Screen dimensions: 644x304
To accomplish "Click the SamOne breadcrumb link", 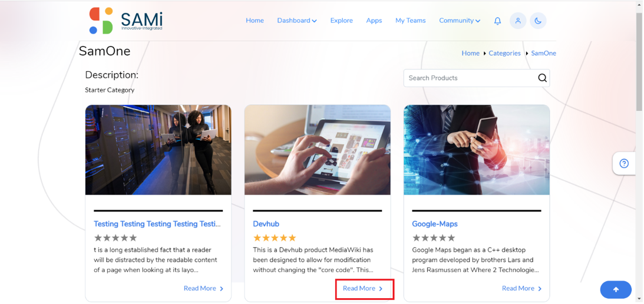I will coord(543,53).
